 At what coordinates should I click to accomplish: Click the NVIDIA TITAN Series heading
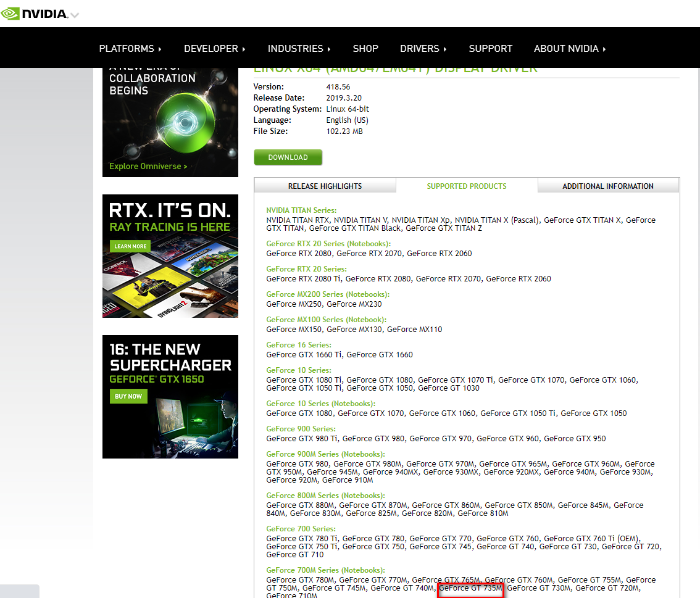click(301, 210)
